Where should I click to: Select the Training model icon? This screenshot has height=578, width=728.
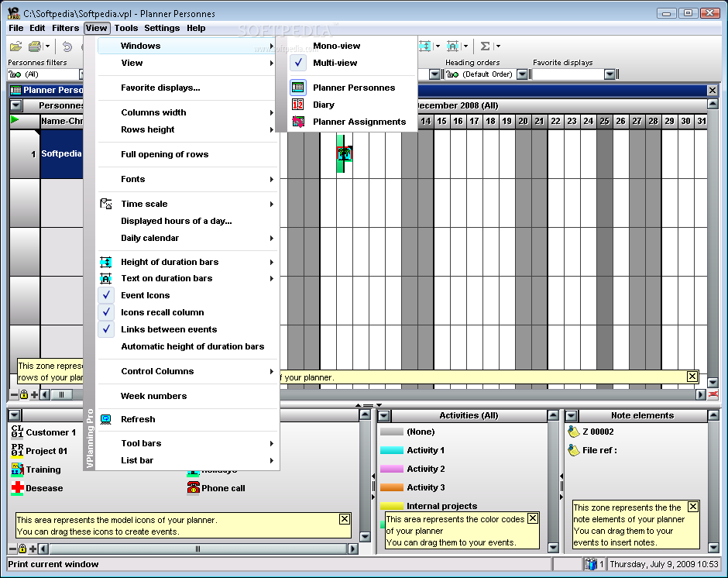point(17,470)
